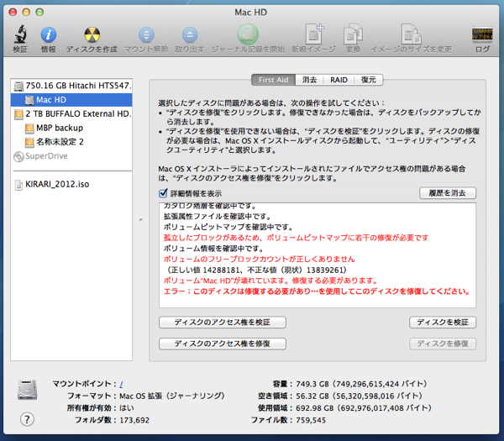Click the 検証 microscope toolbar icon
Screen dimensions: 504x441
[20, 34]
